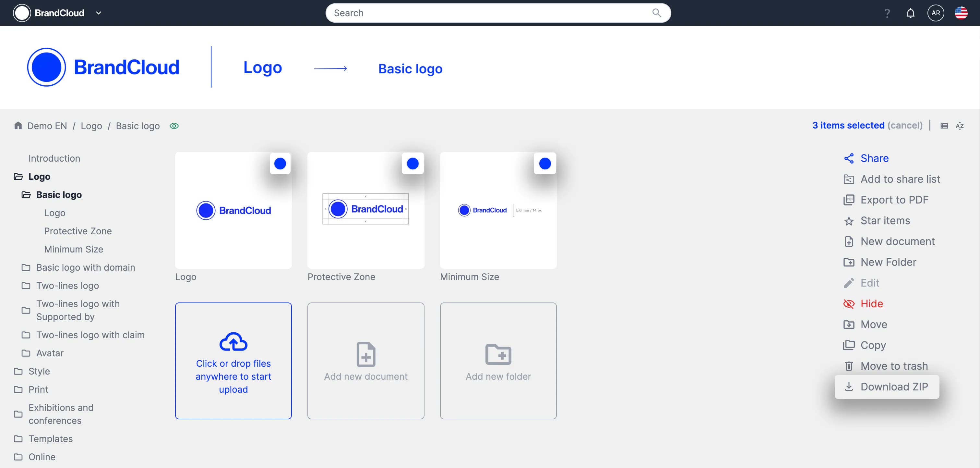Expand the Style folder in sidebar
This screenshot has height=468, width=980.
click(x=39, y=371)
